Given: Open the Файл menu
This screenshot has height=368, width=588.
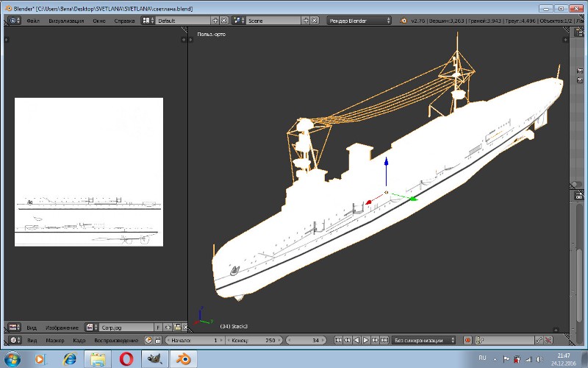Looking at the screenshot, I should [x=32, y=21].
